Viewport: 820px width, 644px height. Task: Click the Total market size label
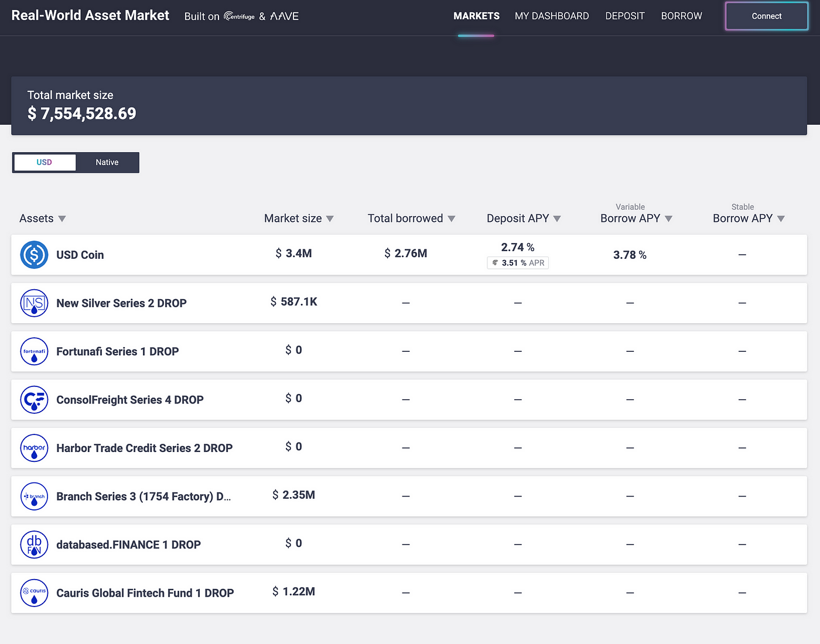(x=70, y=95)
